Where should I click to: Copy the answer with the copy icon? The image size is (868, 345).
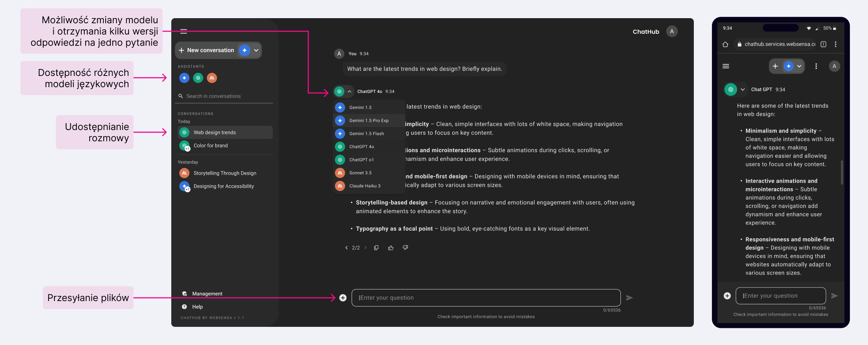pos(376,248)
